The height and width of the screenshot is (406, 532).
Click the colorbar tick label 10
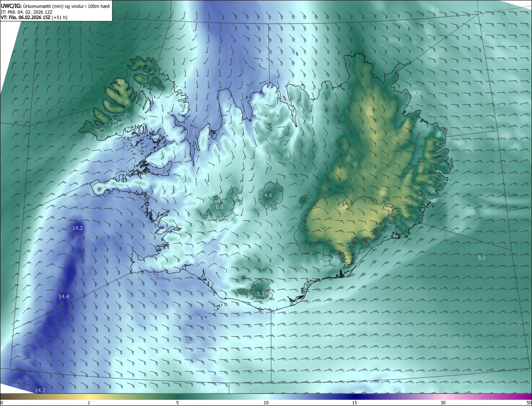(266, 403)
